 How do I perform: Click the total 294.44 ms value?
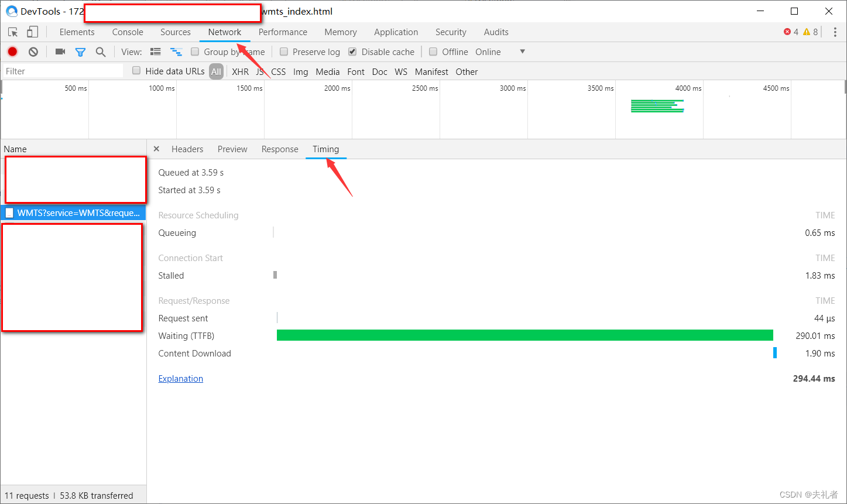point(814,379)
